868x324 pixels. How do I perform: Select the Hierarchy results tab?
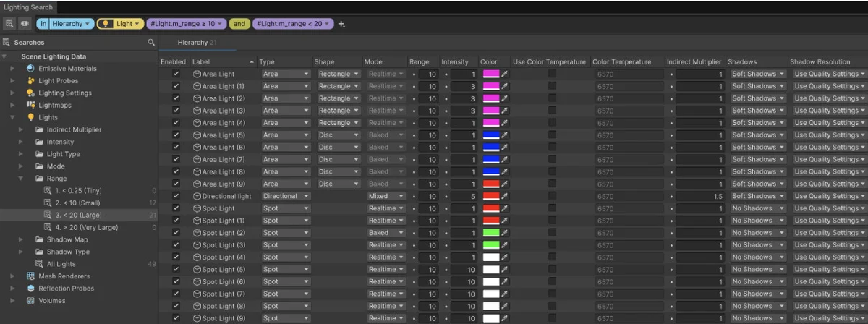pos(197,43)
